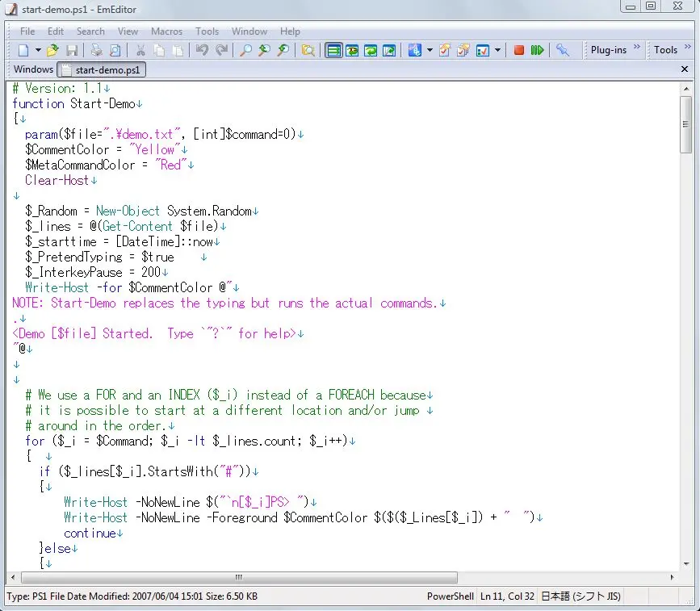Viewport: 700px width, 611px height.
Task: Run the macro with the green play icon
Action: point(537,50)
